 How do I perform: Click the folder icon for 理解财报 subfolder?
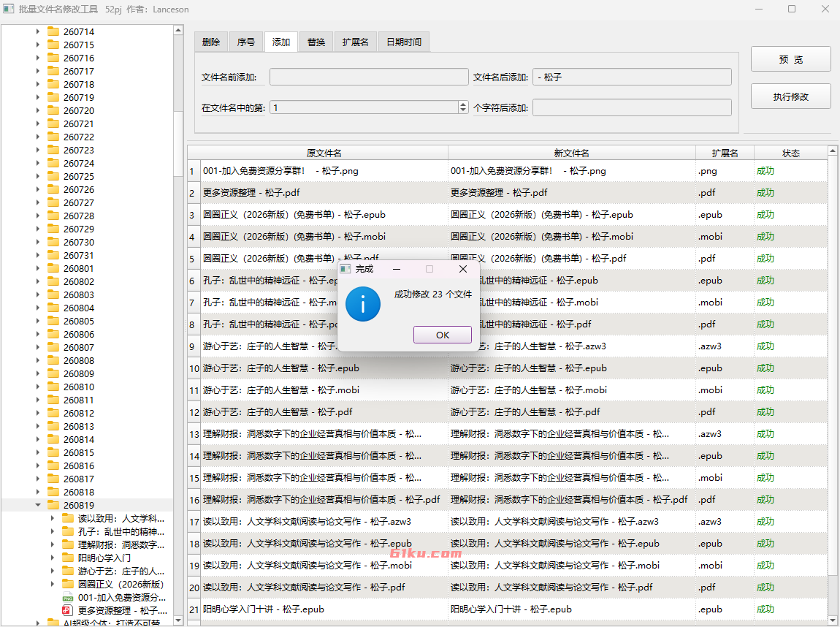67,544
